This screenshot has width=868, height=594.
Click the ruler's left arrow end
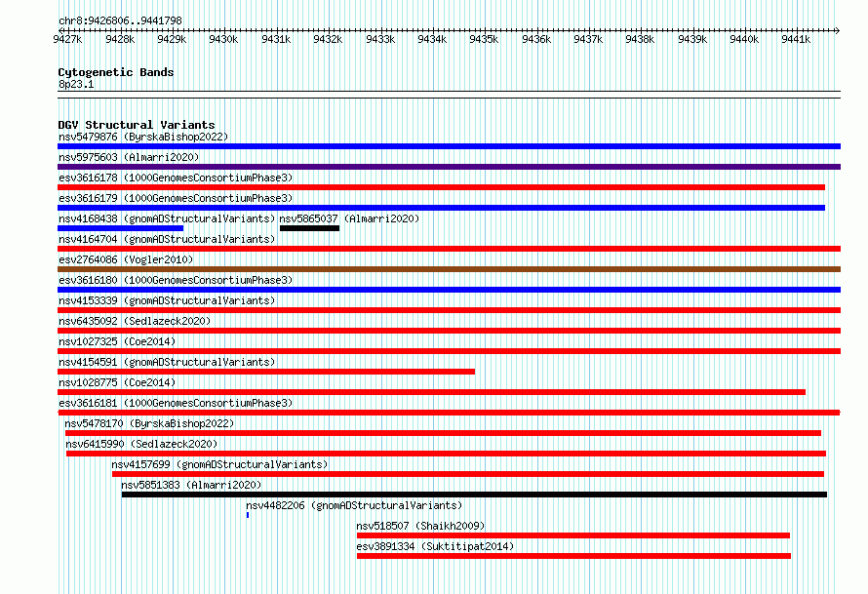click(x=60, y=30)
